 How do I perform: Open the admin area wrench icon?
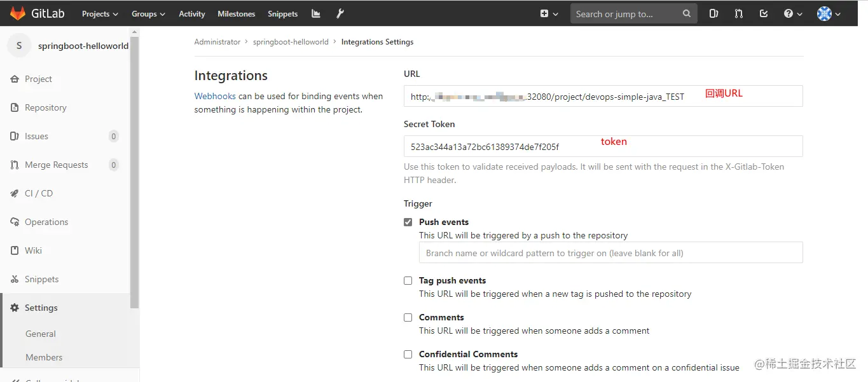tap(340, 13)
